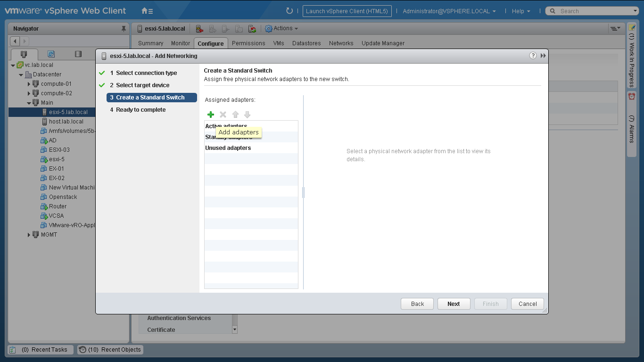Switch to the Summary tab

coord(150,43)
